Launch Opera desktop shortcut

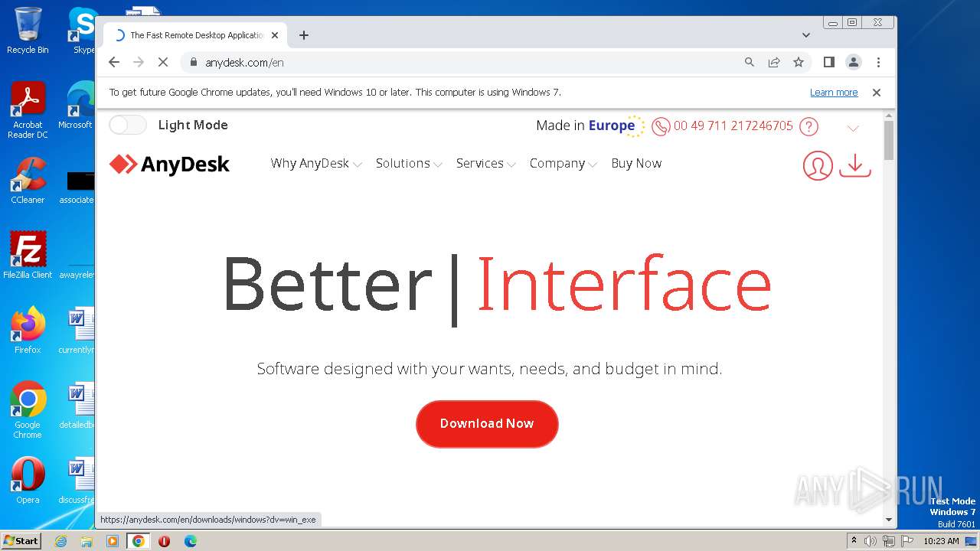click(28, 481)
